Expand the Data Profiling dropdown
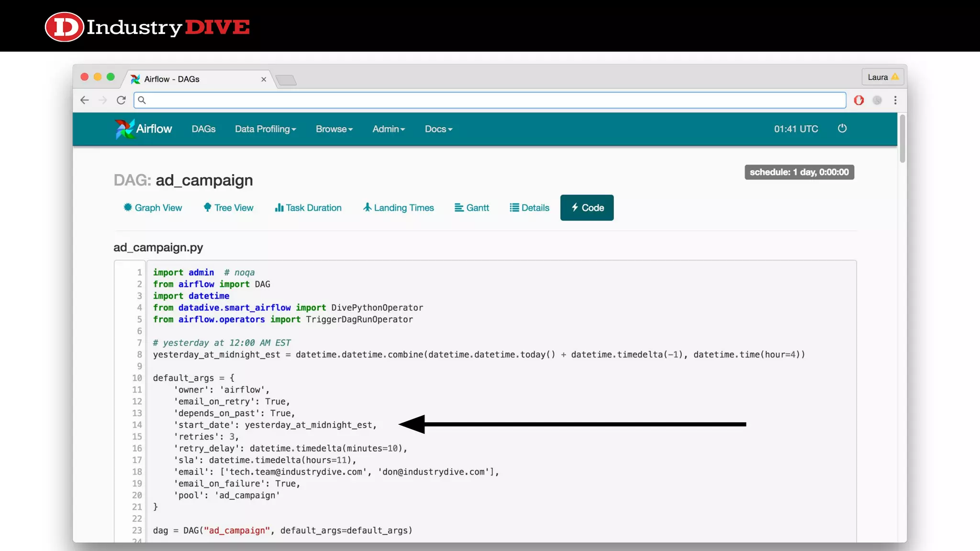This screenshot has width=980, height=551. [x=266, y=129]
